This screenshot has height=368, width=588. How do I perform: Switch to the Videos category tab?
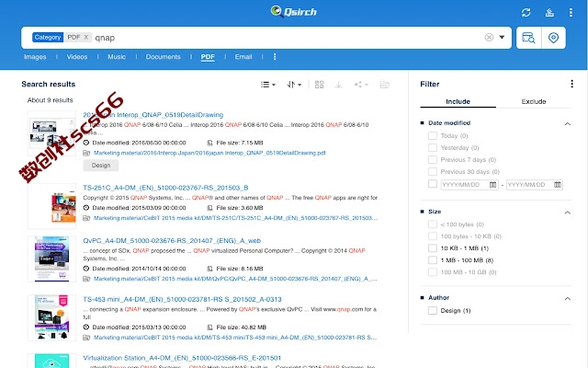pyautogui.click(x=77, y=57)
